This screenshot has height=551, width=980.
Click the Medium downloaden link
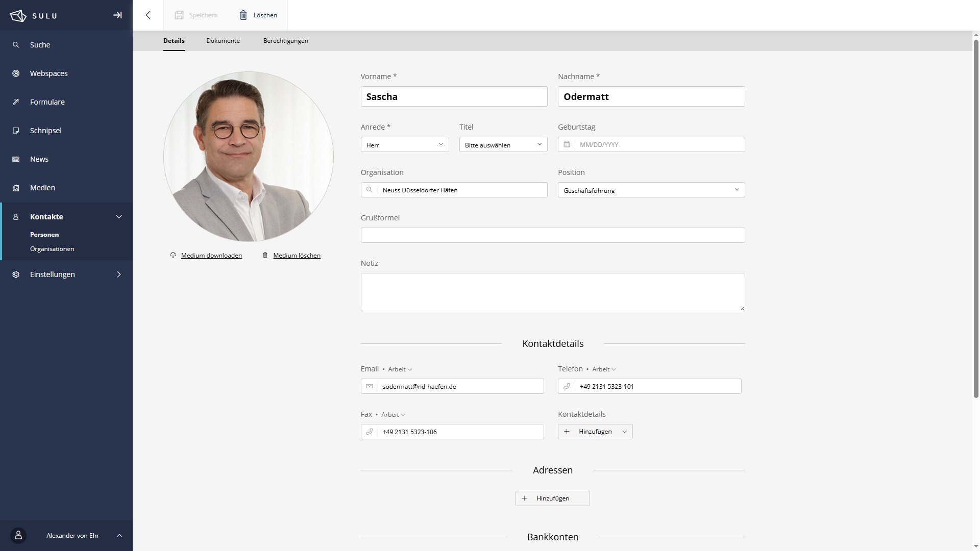click(211, 256)
